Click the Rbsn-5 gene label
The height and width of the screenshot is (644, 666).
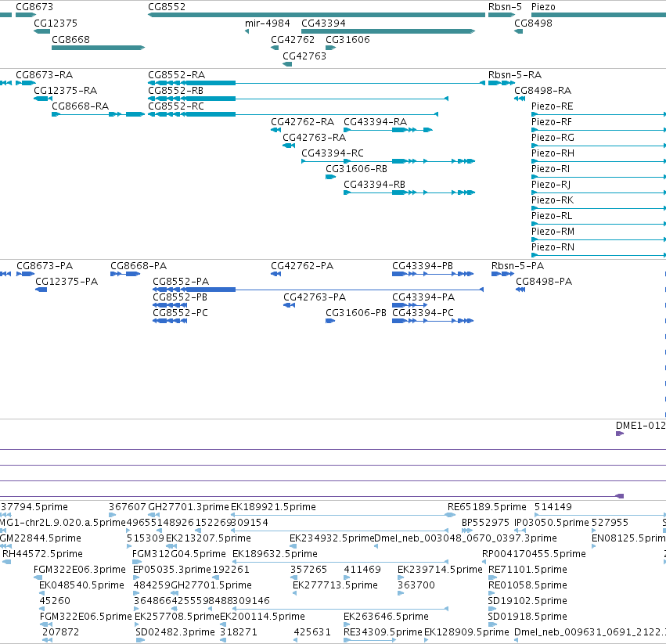click(x=505, y=7)
